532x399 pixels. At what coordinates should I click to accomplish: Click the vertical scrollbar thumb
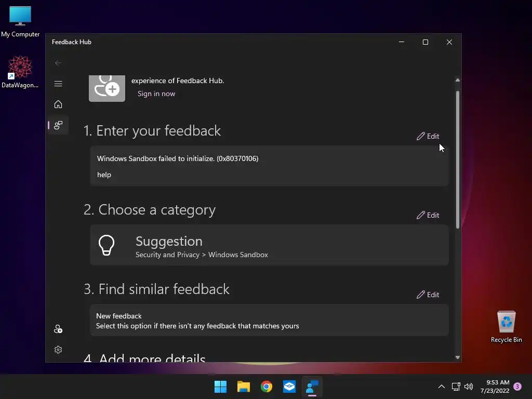click(457, 159)
